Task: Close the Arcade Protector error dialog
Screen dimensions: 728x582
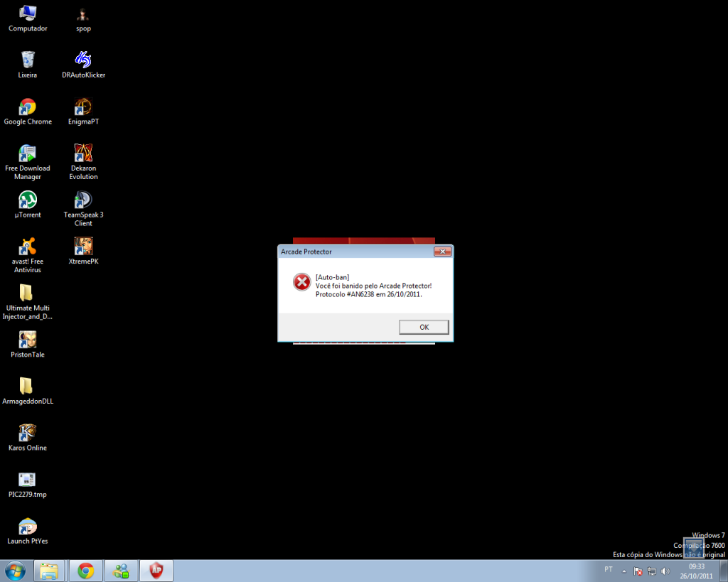Action: pos(442,252)
